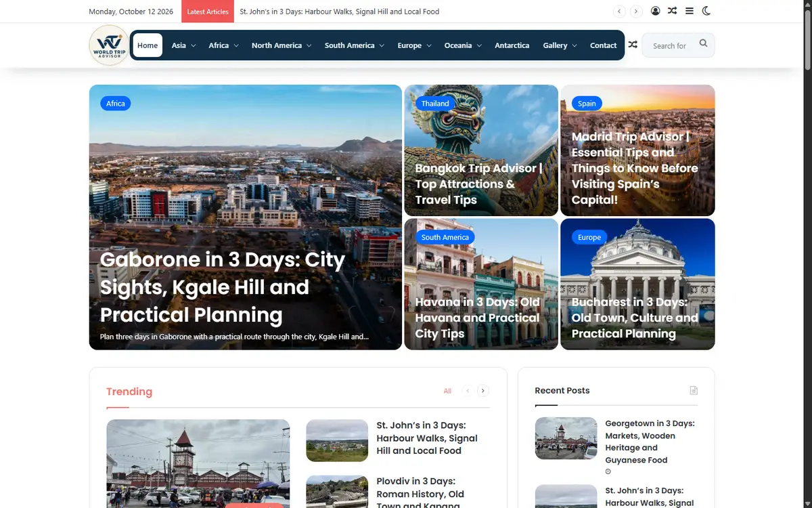Click the Recent Posts heading

coord(562,390)
